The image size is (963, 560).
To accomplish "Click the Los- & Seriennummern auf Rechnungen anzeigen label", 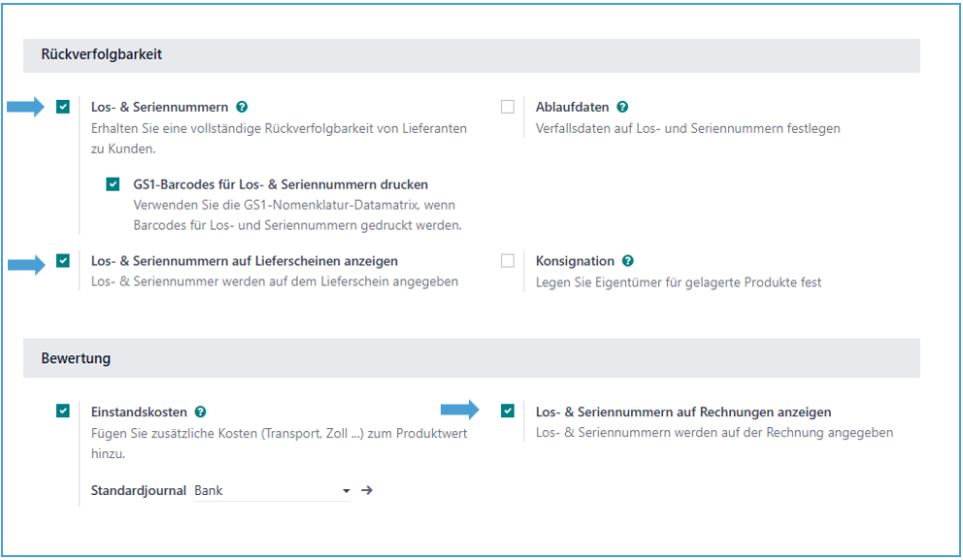I will tap(682, 412).
